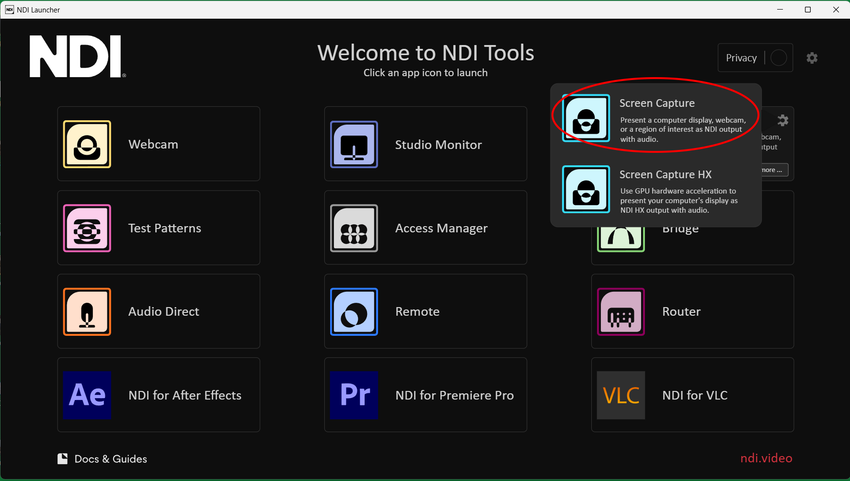Open the Access Manager icon
The height and width of the screenshot is (481, 850).
click(354, 228)
